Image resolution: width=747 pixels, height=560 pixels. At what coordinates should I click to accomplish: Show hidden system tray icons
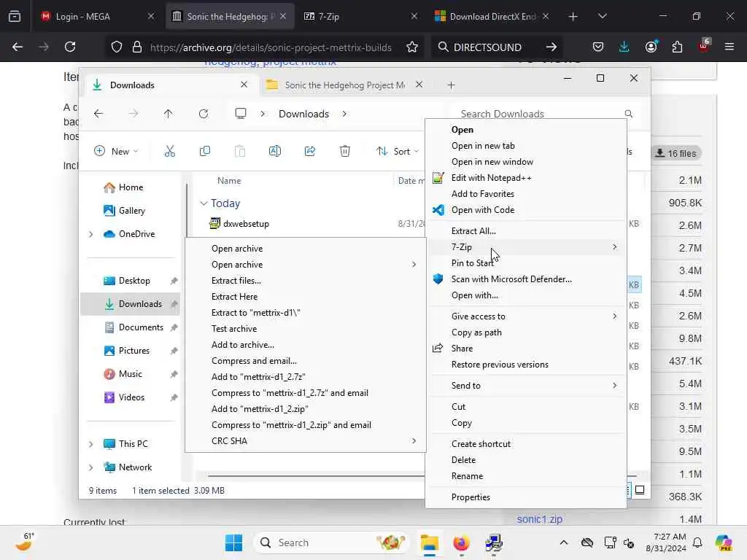tap(564, 542)
